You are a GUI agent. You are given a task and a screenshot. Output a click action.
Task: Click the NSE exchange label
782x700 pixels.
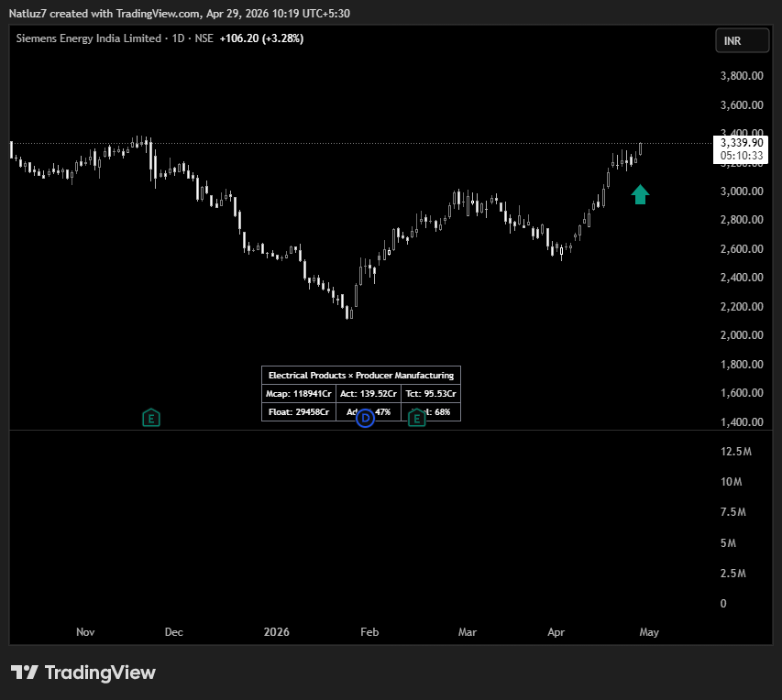[204, 38]
